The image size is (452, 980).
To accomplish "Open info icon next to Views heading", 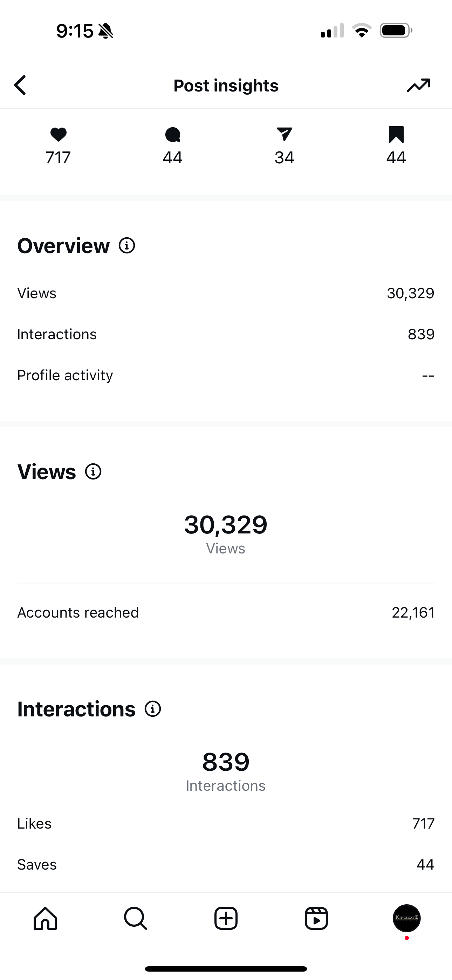I will (x=93, y=472).
